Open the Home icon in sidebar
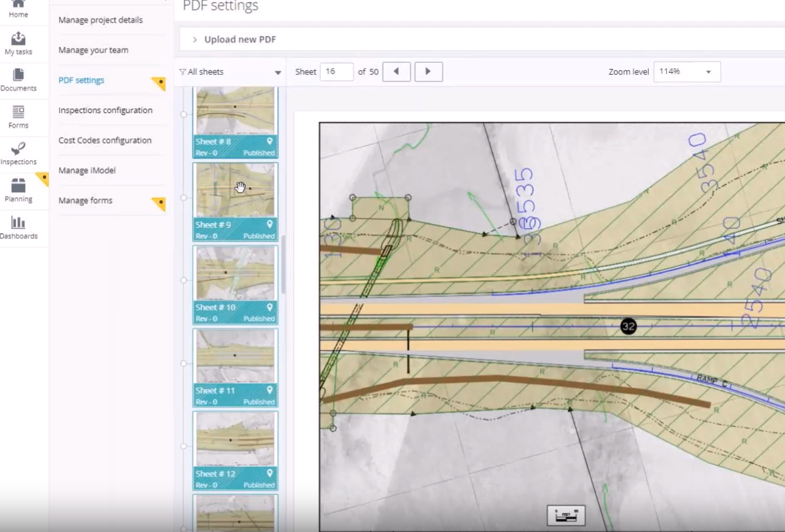Image resolution: width=785 pixels, height=532 pixels. pos(18,4)
